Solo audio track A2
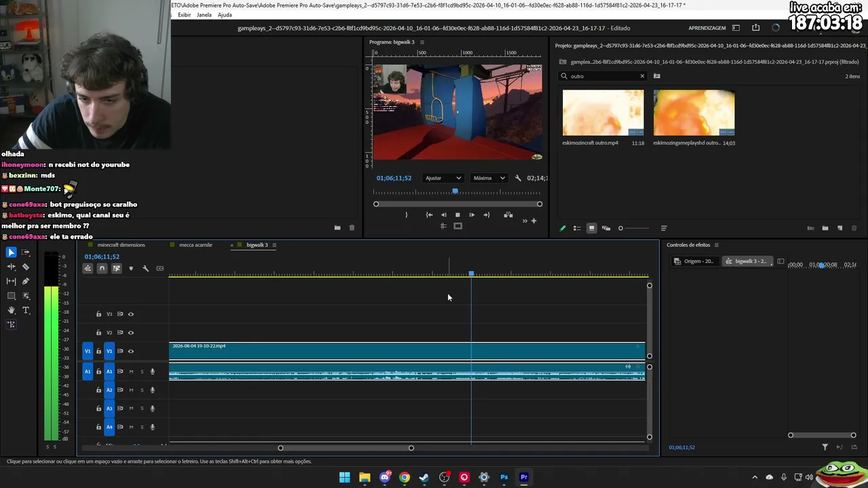The image size is (868, 488). tap(142, 390)
